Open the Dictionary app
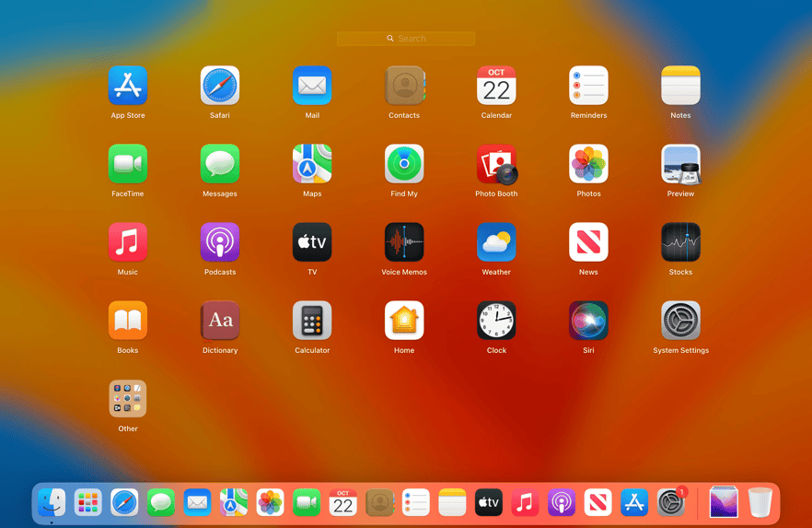 [220, 321]
